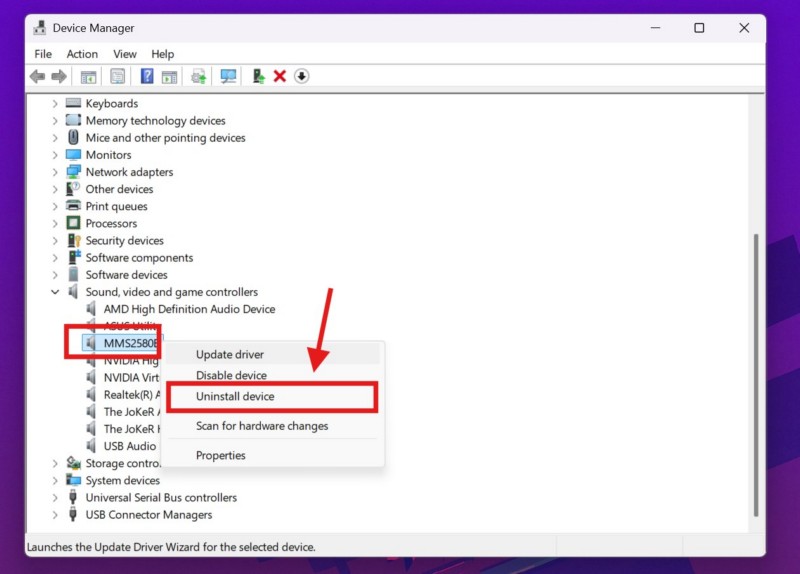Viewport: 800px width, 574px height.
Task: Select Update driver in the context menu
Action: coord(230,355)
